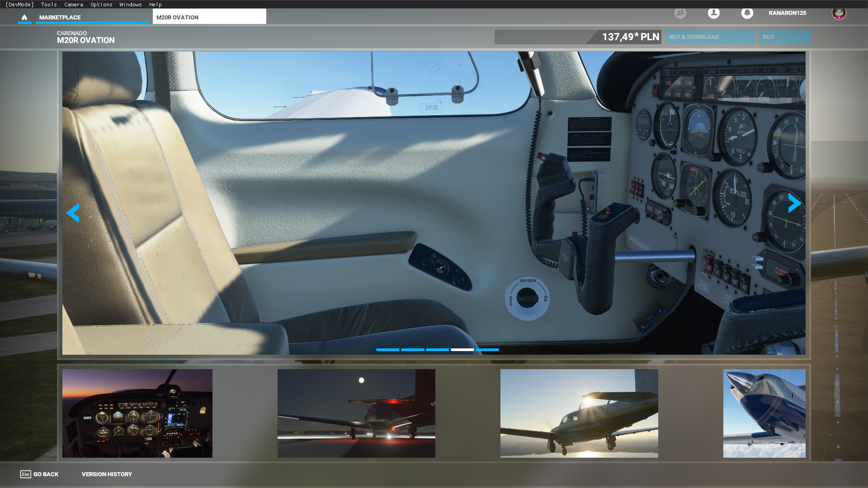This screenshot has height=488, width=868.
Task: Open VERSION HISTORY
Action: click(x=107, y=474)
